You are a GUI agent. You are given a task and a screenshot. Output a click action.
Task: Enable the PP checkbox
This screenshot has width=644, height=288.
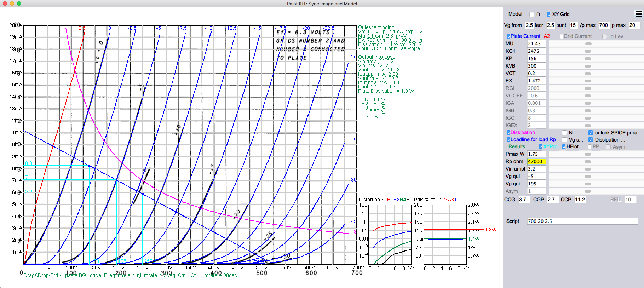point(590,147)
